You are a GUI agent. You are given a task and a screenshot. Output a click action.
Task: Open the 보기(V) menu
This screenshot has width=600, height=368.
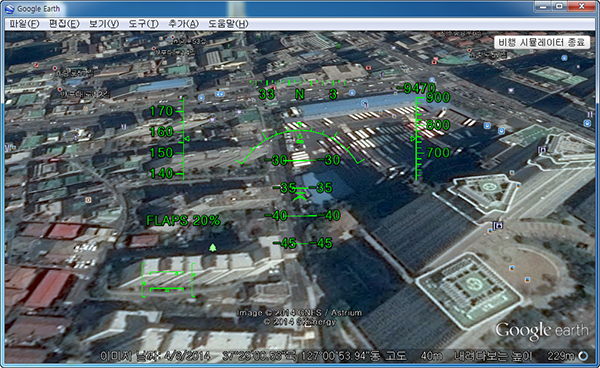[x=104, y=24]
